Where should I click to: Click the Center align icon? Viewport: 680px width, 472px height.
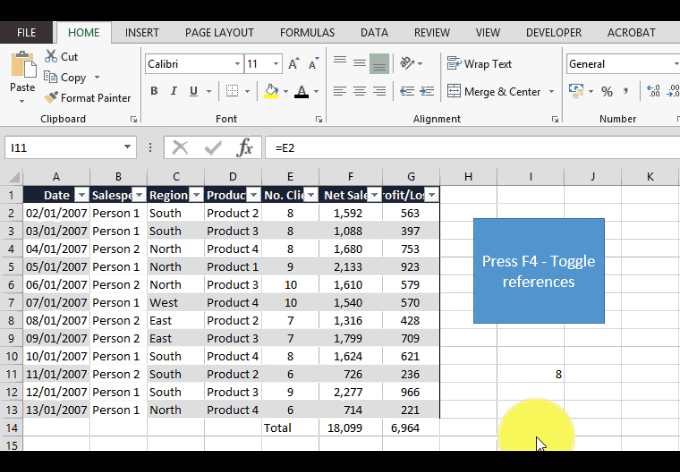click(x=360, y=91)
